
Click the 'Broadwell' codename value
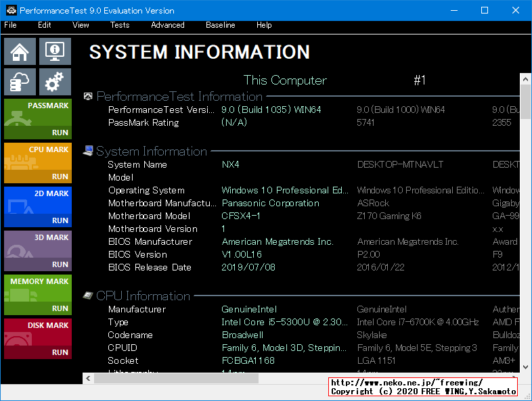(242, 335)
